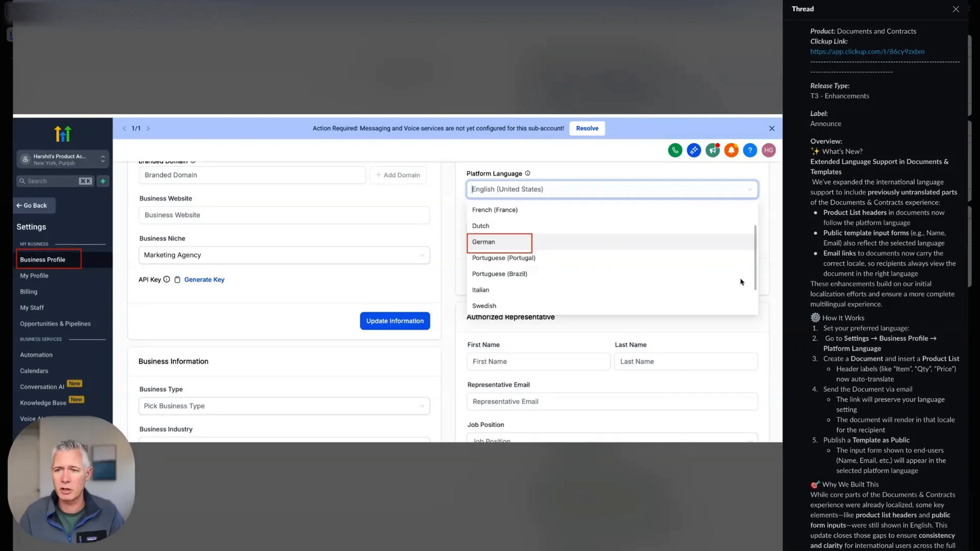Open help using the question mark icon

coord(750,150)
